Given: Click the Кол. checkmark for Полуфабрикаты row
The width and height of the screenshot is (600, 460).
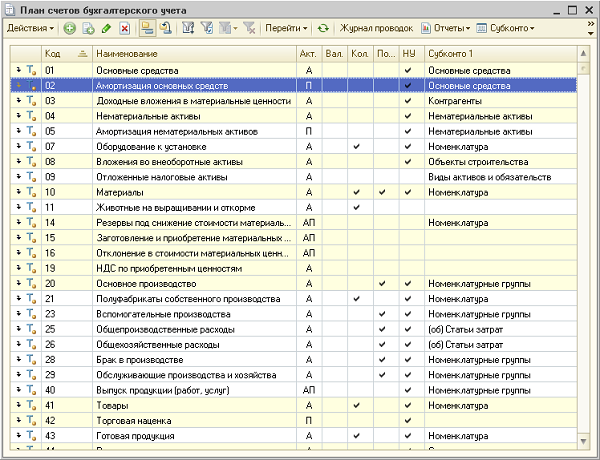Looking at the screenshot, I should (x=357, y=299).
